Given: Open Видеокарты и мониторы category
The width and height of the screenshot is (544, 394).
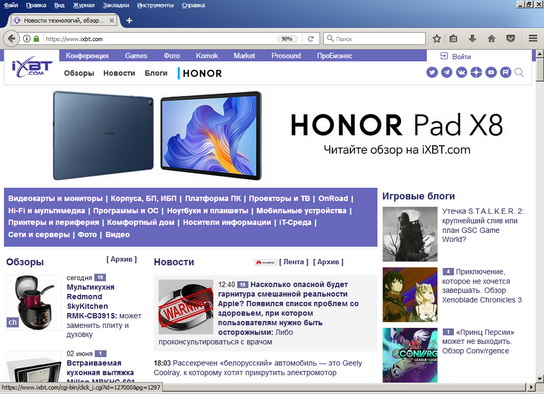Looking at the screenshot, I should (x=56, y=199).
